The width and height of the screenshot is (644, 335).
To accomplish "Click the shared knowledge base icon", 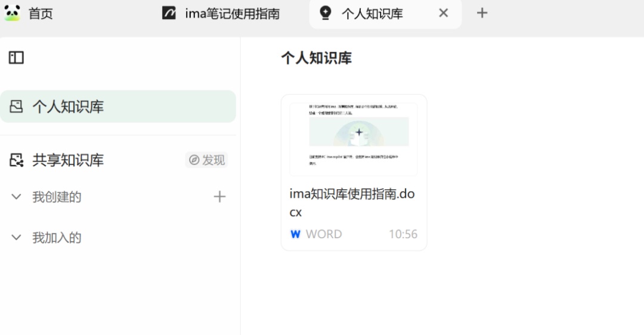I will coord(17,160).
